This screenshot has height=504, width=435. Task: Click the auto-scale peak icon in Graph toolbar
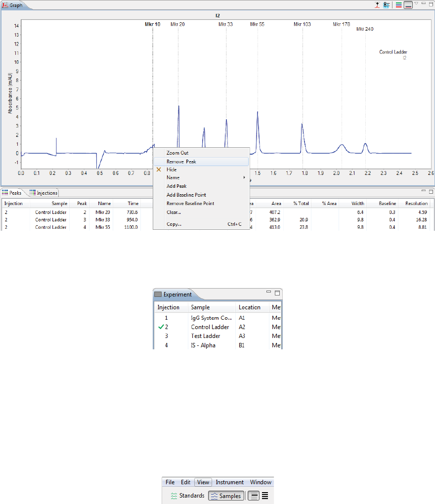click(378, 5)
